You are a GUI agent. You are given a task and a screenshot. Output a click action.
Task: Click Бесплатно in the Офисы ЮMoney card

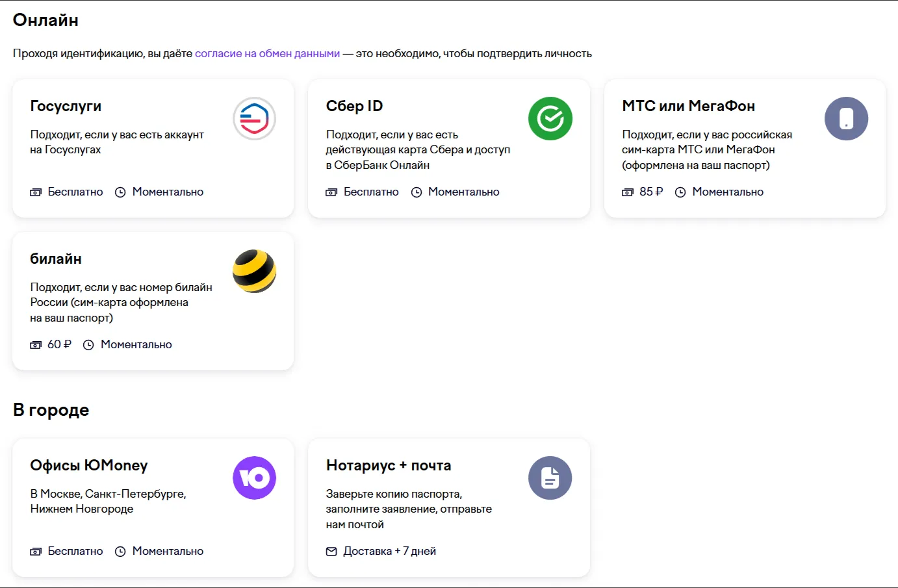75,551
